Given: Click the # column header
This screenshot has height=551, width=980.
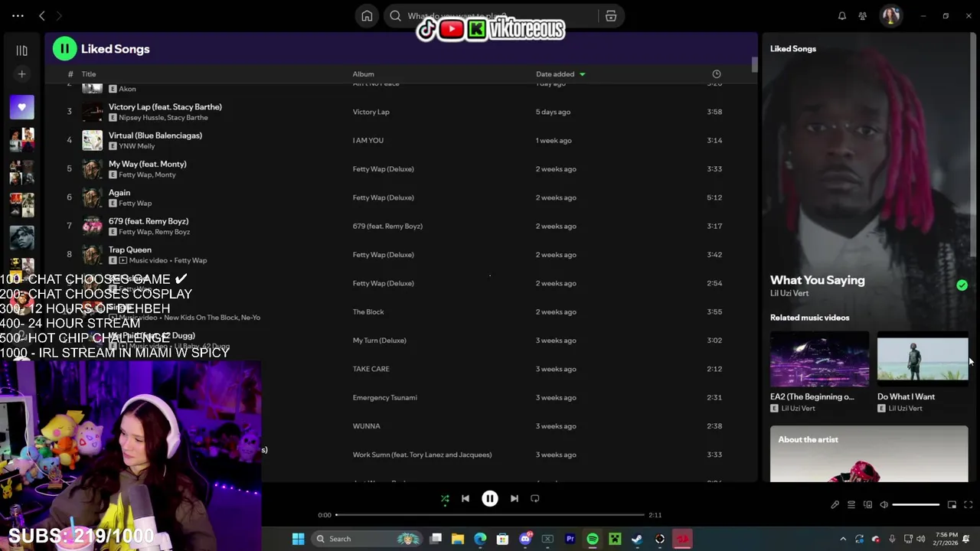Looking at the screenshot, I should pyautogui.click(x=70, y=74).
